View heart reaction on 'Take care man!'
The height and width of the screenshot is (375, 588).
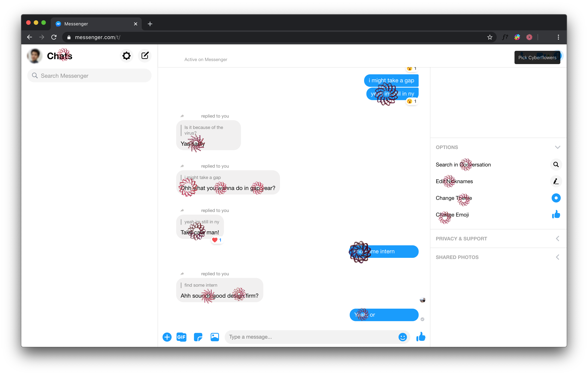217,240
